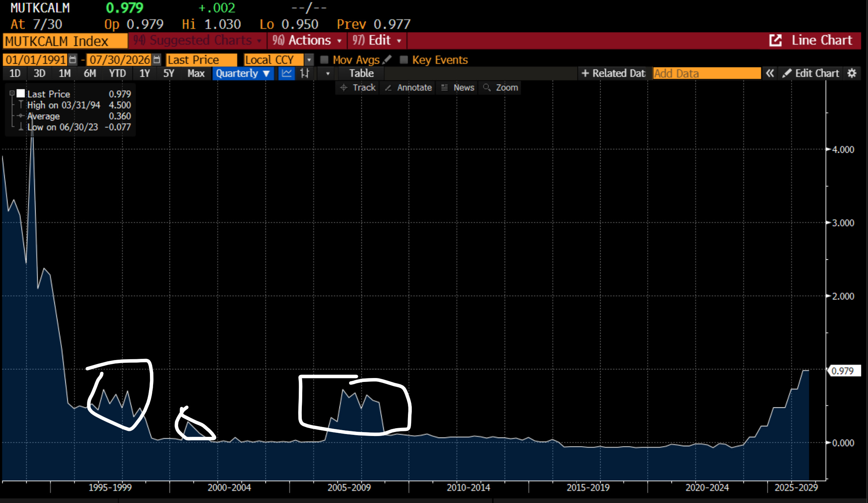Select the YTD range tab
The height and width of the screenshot is (503, 868).
coord(117,73)
